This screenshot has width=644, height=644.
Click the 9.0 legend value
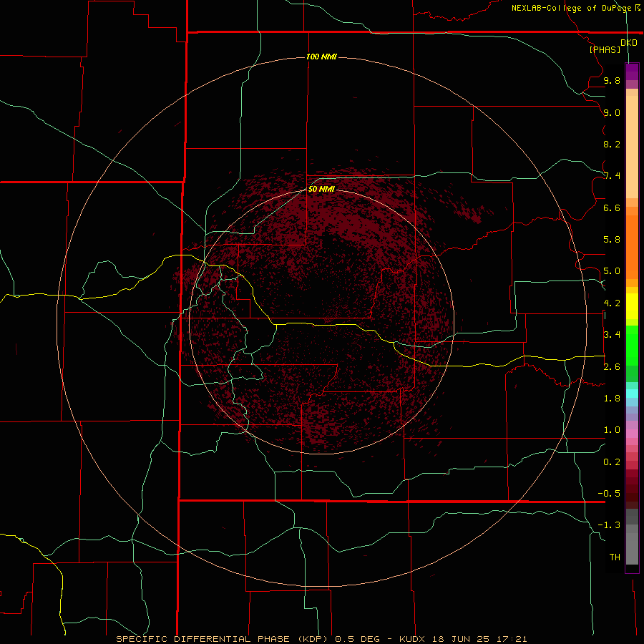612,112
